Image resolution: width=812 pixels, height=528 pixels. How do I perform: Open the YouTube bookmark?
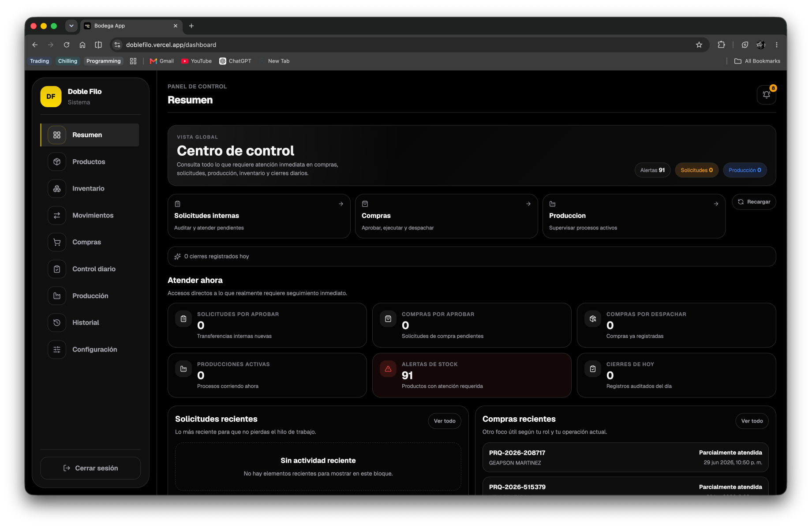pyautogui.click(x=197, y=61)
